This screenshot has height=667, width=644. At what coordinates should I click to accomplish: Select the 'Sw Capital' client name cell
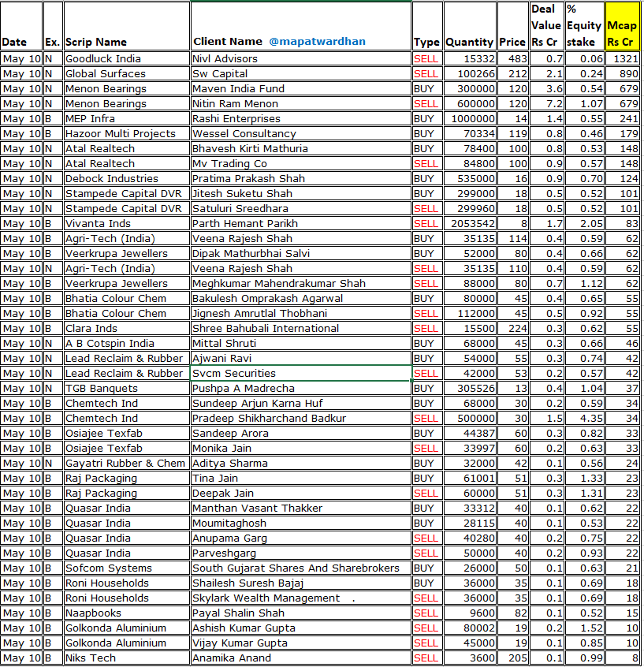pyautogui.click(x=301, y=73)
